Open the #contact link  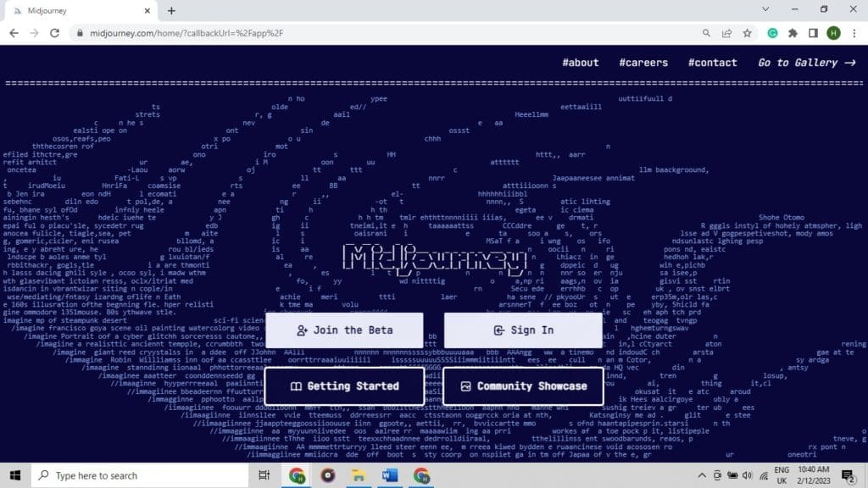[712, 63]
